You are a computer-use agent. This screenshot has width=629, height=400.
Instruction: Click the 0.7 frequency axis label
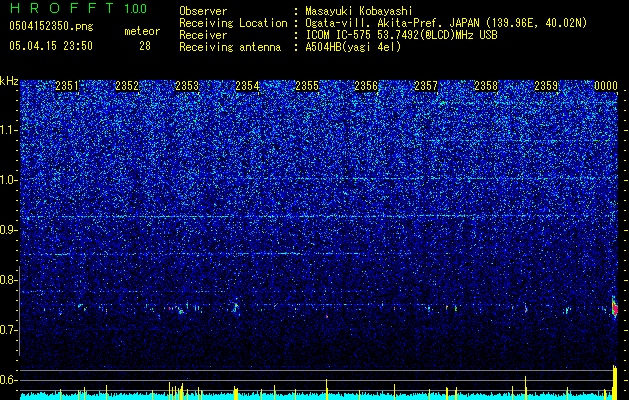(x=9, y=330)
